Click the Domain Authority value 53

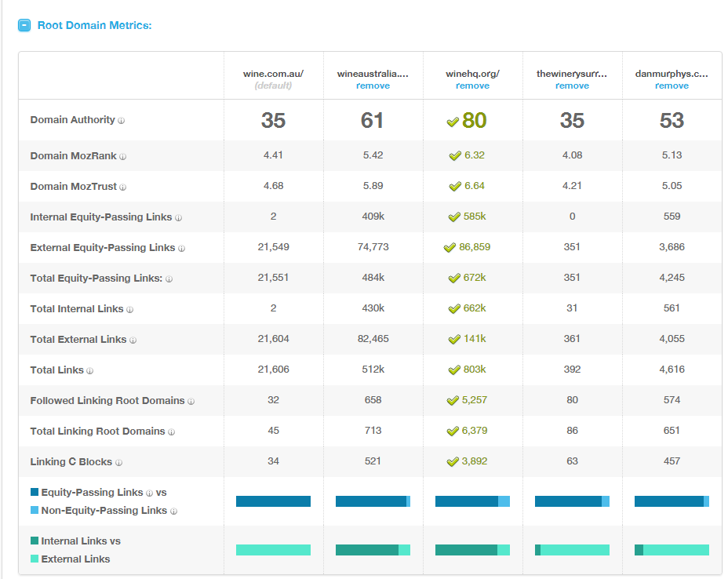click(x=672, y=121)
